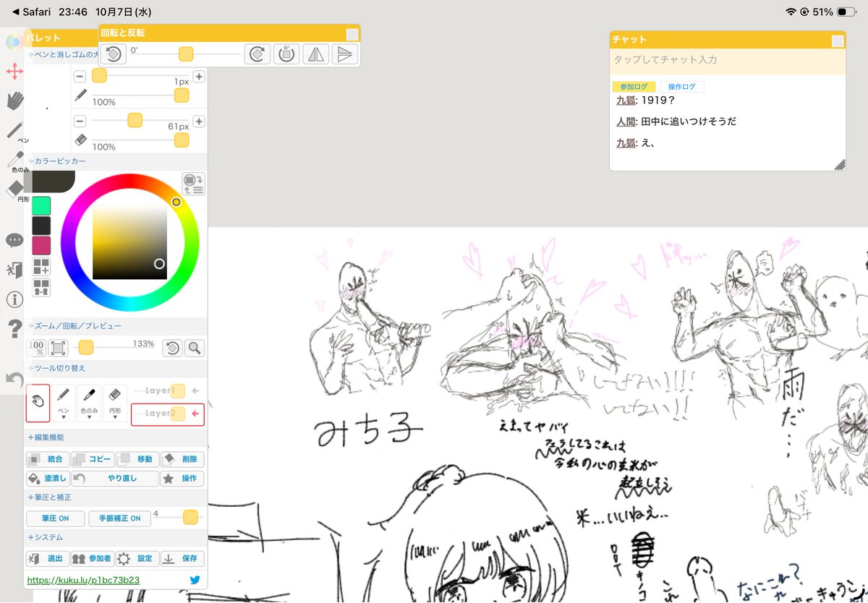This screenshot has width=868, height=603.
Task: Click the やり直し redo button
Action: pos(115,479)
